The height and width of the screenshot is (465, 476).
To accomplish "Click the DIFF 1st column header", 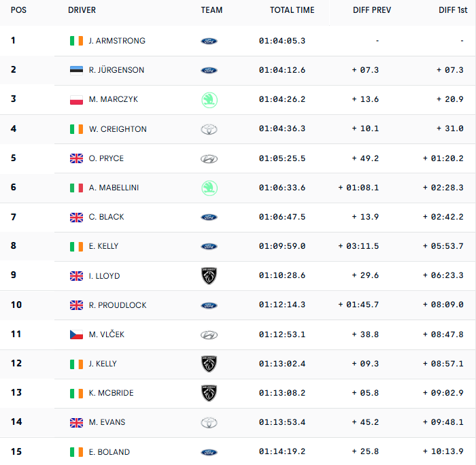I will 451,10.
